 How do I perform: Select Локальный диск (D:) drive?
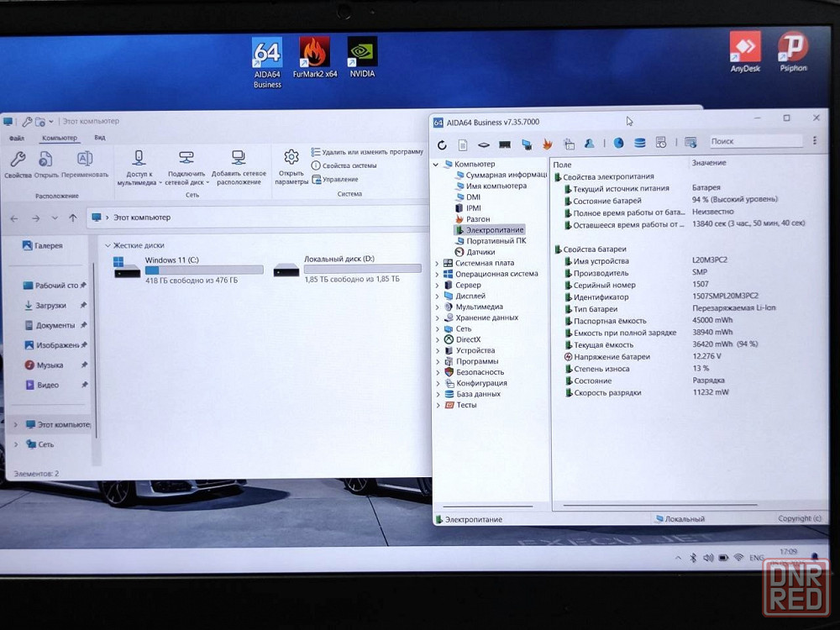click(347, 269)
